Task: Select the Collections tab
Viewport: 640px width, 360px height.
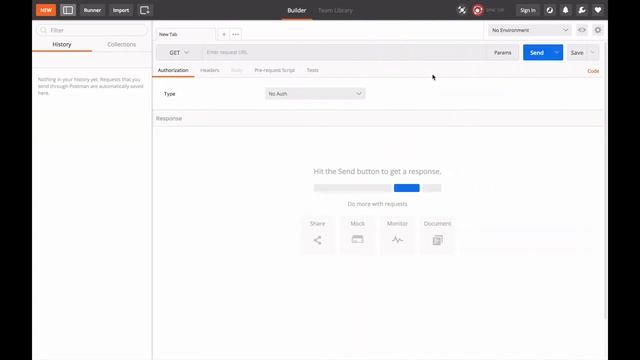Action: pos(122,44)
